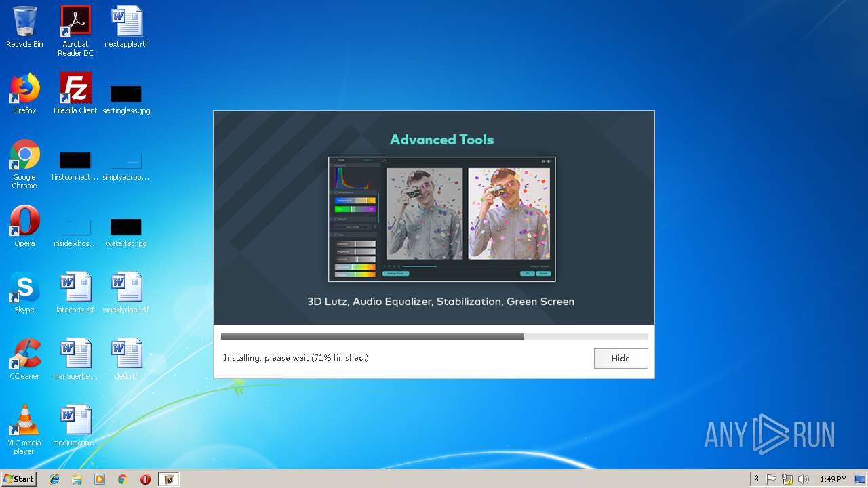Switch to the installer taskbar button
The image size is (868, 488).
click(x=169, y=479)
